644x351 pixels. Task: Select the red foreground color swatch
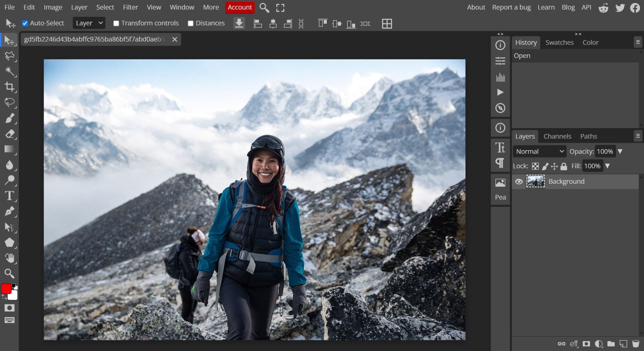pyautogui.click(x=6, y=288)
